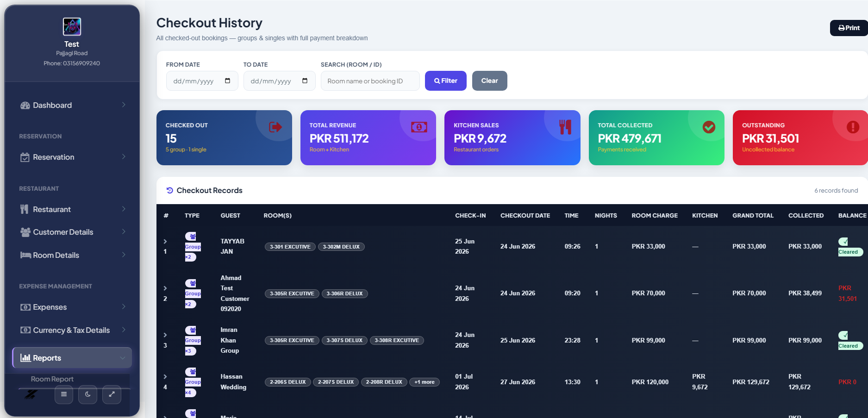Click the Restaurant utensils icon

25,209
